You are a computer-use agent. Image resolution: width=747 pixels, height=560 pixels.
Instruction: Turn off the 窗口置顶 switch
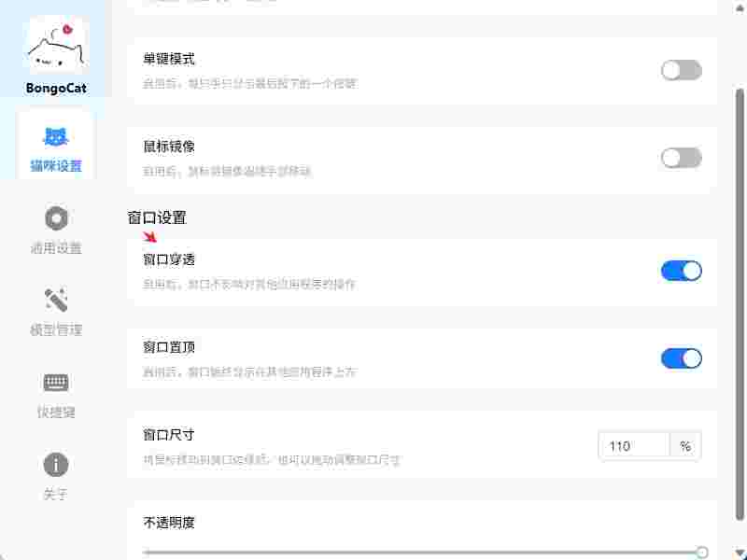pyautogui.click(x=681, y=358)
